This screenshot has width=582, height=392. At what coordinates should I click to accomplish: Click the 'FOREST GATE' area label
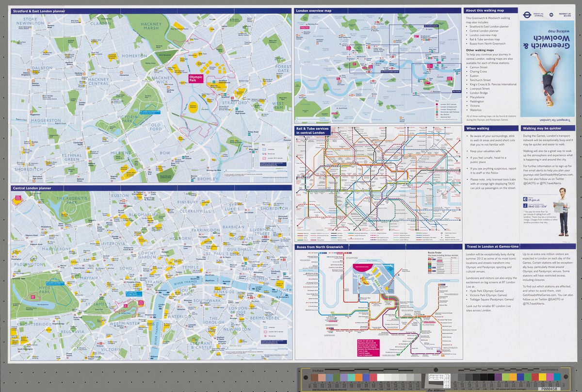[x=283, y=68]
